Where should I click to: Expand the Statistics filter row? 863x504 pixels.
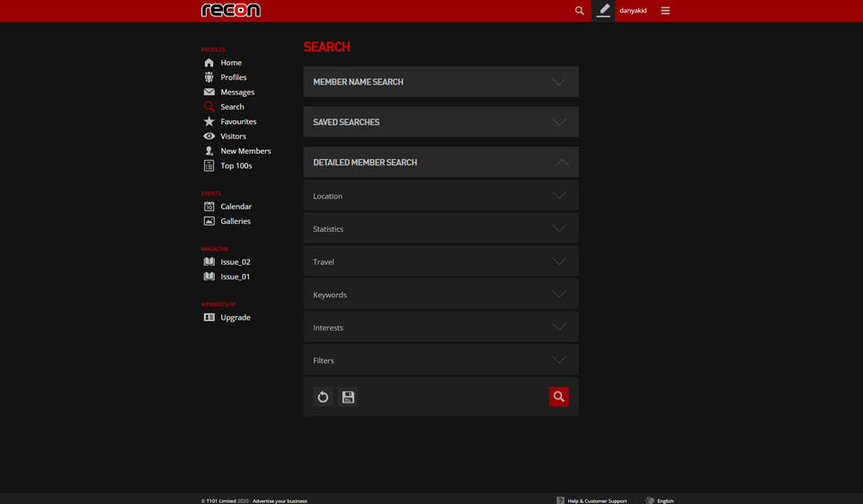(440, 229)
